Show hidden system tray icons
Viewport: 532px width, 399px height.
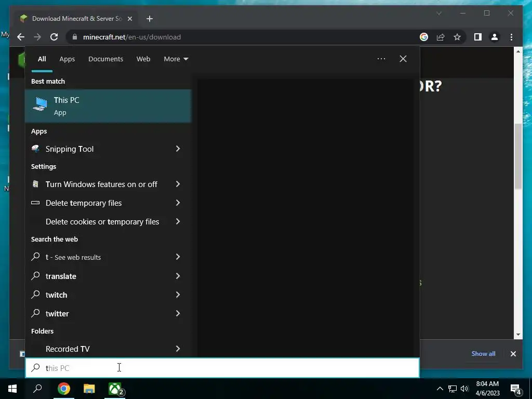(x=440, y=389)
